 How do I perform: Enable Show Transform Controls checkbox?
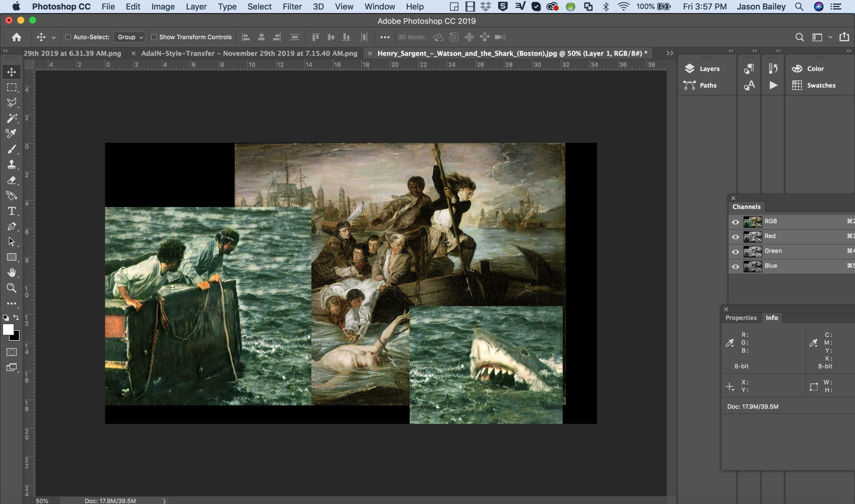point(154,37)
